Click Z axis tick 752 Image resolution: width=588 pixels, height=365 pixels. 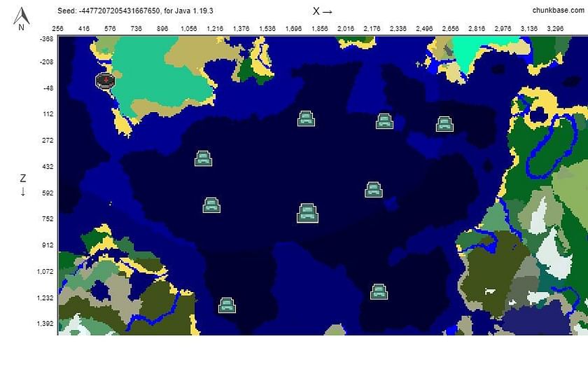coord(48,219)
